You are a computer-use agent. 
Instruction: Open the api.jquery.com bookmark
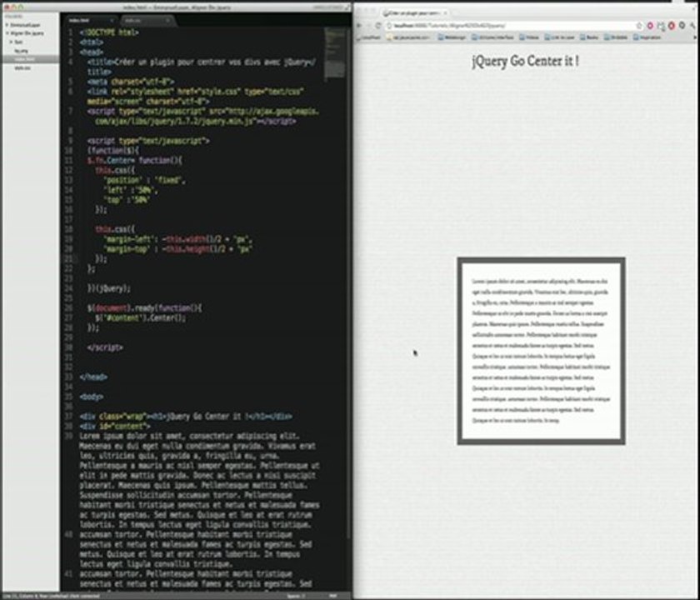pyautogui.click(x=409, y=37)
